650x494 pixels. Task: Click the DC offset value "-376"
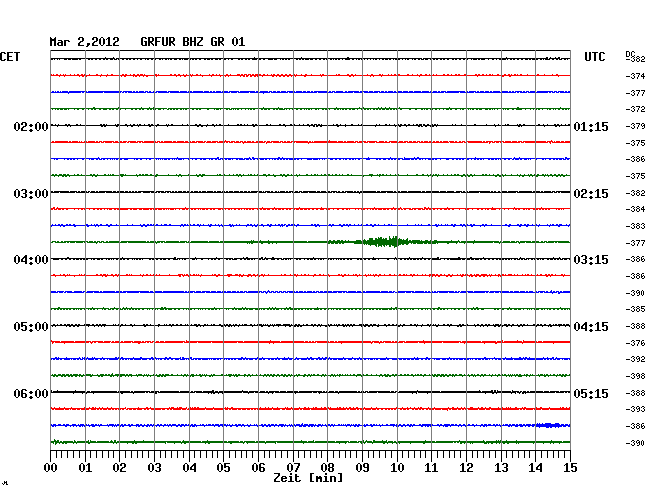[x=635, y=343]
